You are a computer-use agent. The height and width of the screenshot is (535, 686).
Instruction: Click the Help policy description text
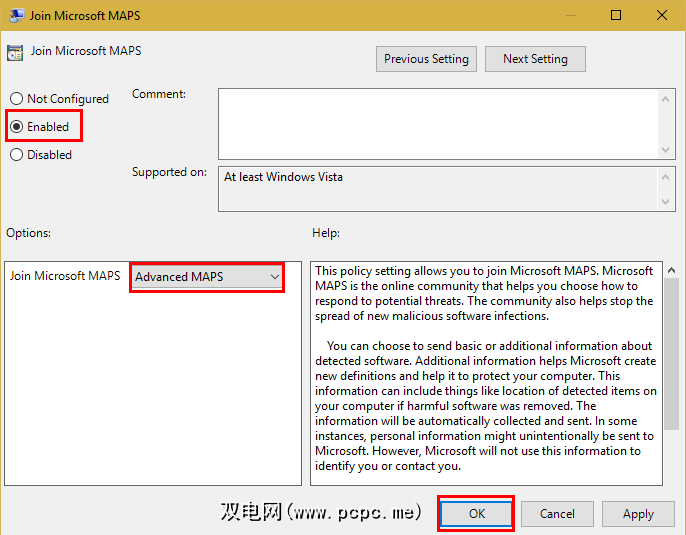[x=486, y=368]
